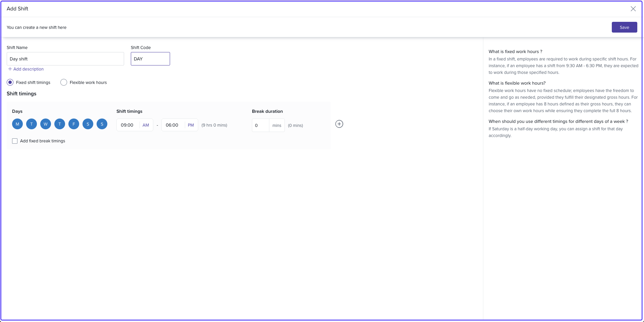Close the Add Shift dialog

pos(633,9)
